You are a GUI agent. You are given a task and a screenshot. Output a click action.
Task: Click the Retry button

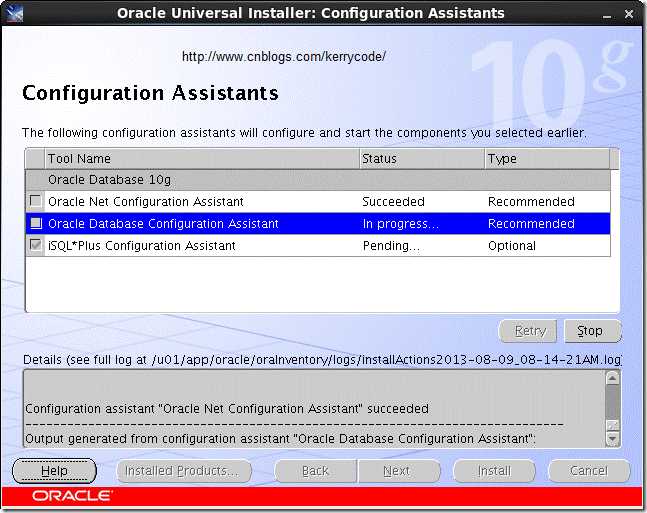(530, 331)
